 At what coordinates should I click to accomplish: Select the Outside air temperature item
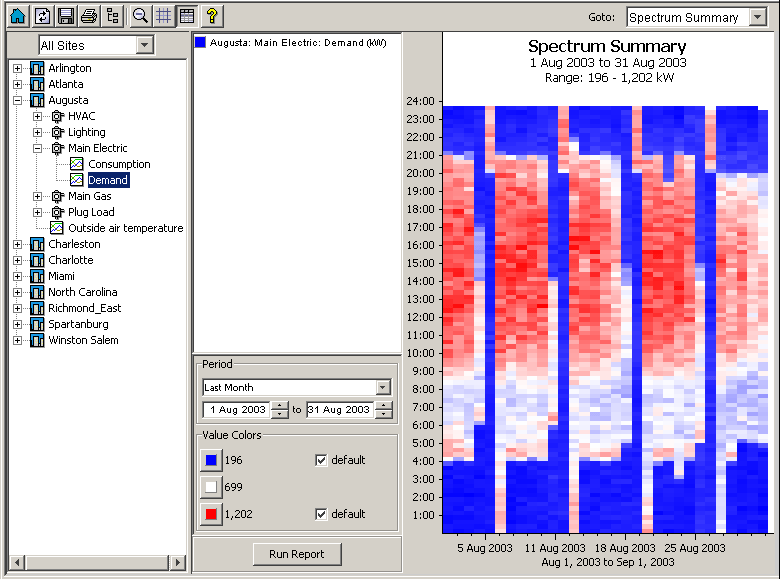(125, 228)
